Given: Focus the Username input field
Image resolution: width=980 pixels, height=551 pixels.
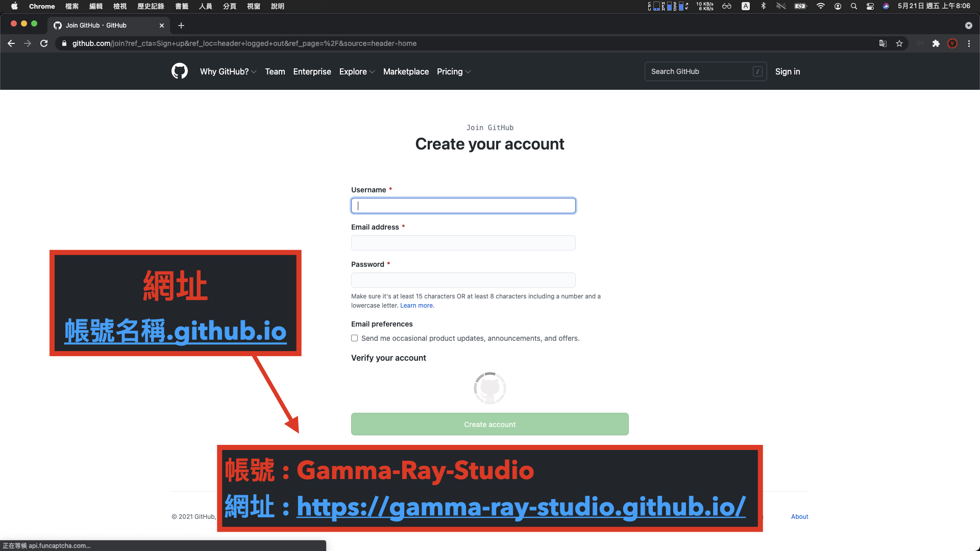Looking at the screenshot, I should point(463,206).
